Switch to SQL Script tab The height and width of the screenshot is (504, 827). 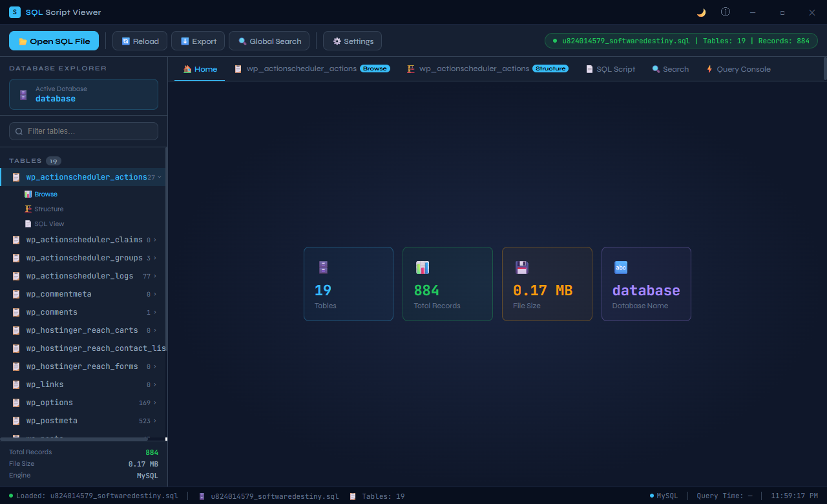pyautogui.click(x=611, y=69)
